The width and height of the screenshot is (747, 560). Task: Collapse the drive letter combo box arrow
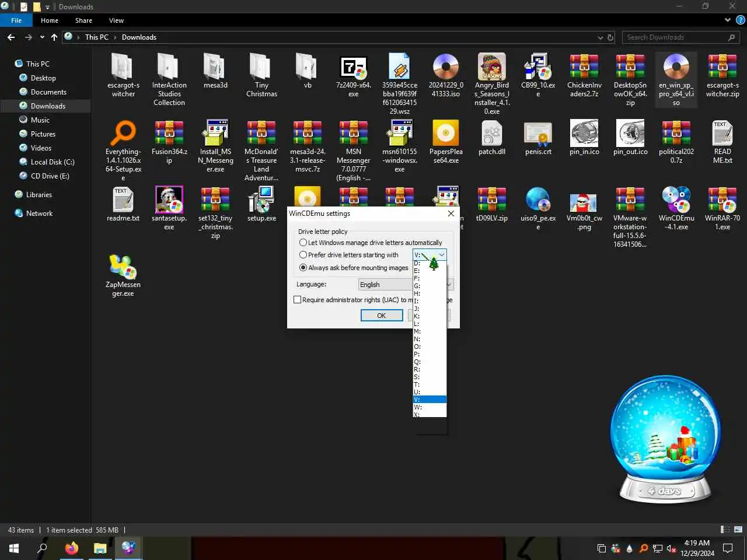click(442, 255)
